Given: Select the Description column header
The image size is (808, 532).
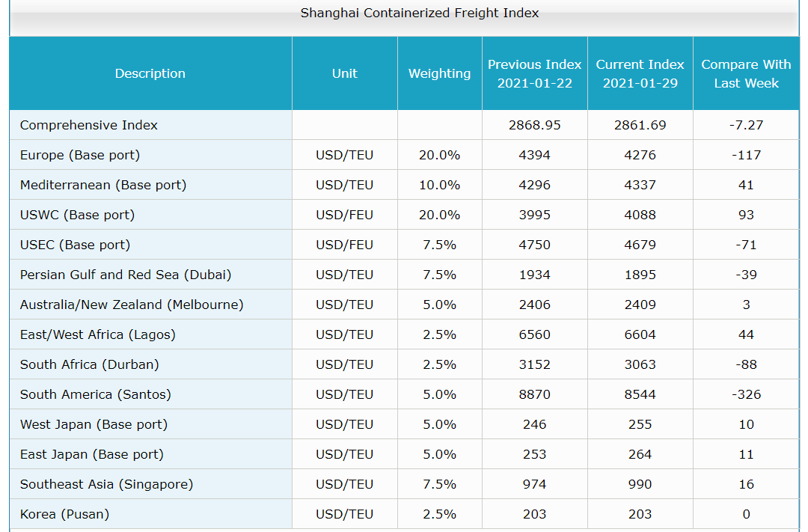Looking at the screenshot, I should point(150,73).
